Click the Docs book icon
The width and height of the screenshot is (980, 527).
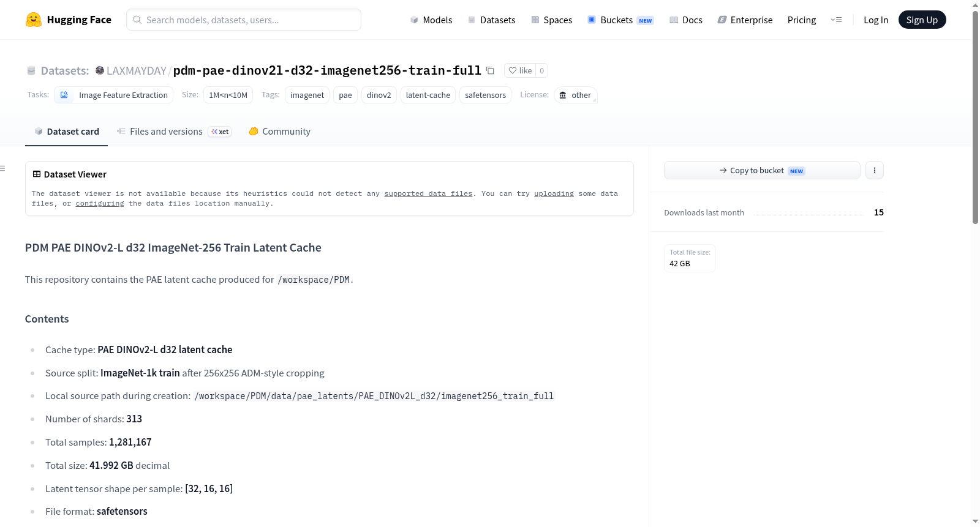pos(674,20)
